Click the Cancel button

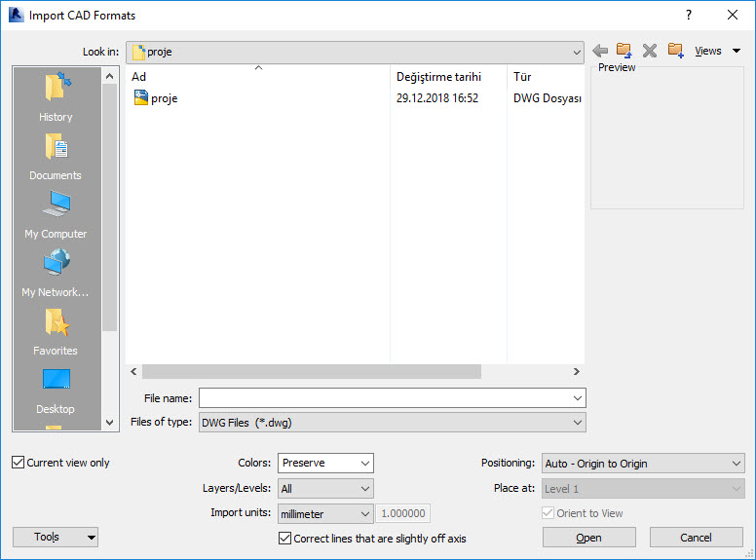(x=696, y=538)
